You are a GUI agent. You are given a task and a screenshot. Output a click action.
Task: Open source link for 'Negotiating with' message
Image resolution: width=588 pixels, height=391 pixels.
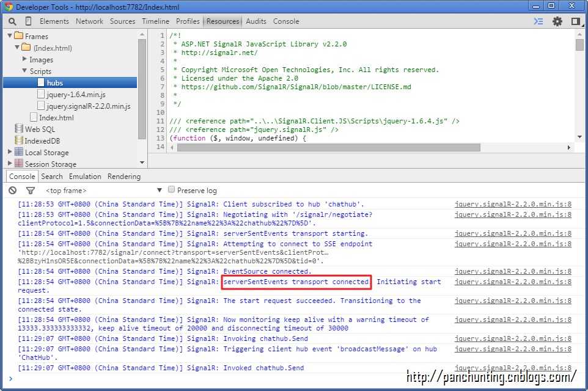tap(513, 214)
